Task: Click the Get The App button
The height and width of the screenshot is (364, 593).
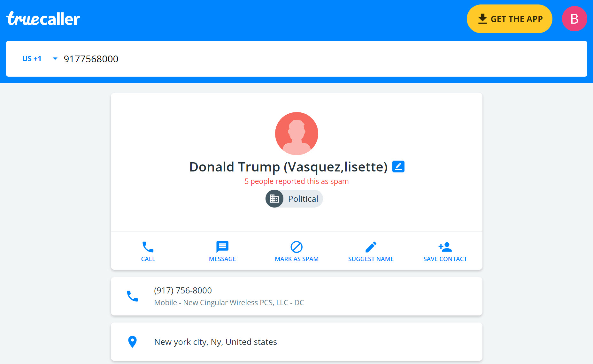Action: (509, 19)
